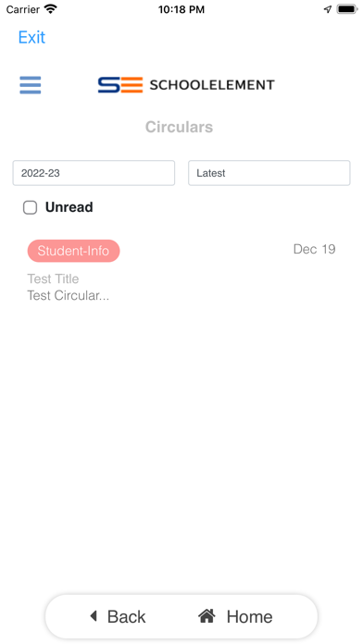Open the hamburger menu icon

[x=31, y=85]
